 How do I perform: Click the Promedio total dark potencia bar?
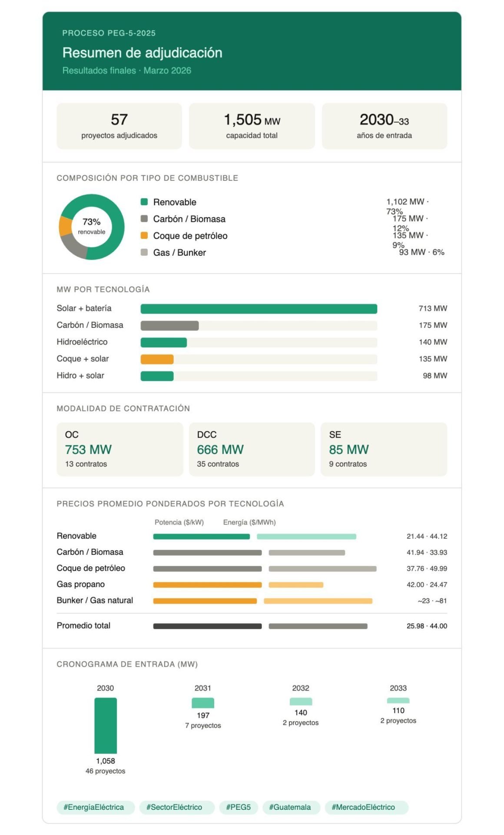207,626
